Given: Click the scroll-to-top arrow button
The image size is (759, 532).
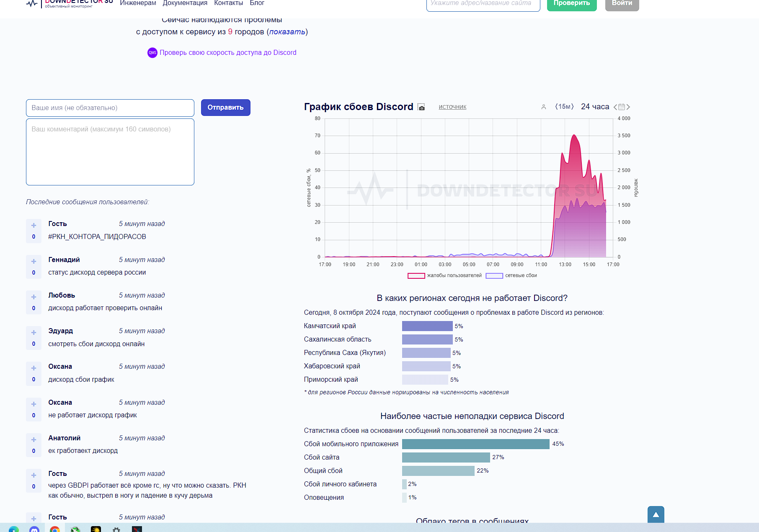Looking at the screenshot, I should (656, 514).
